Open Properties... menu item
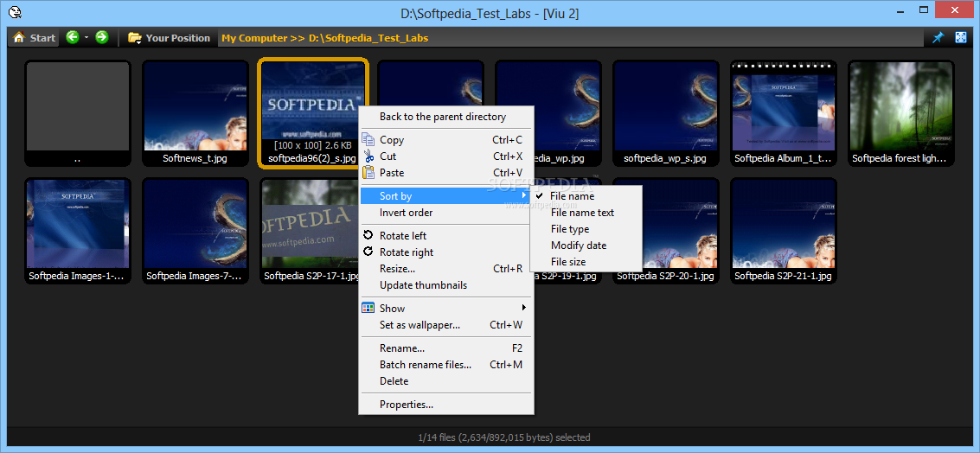 pos(446,405)
